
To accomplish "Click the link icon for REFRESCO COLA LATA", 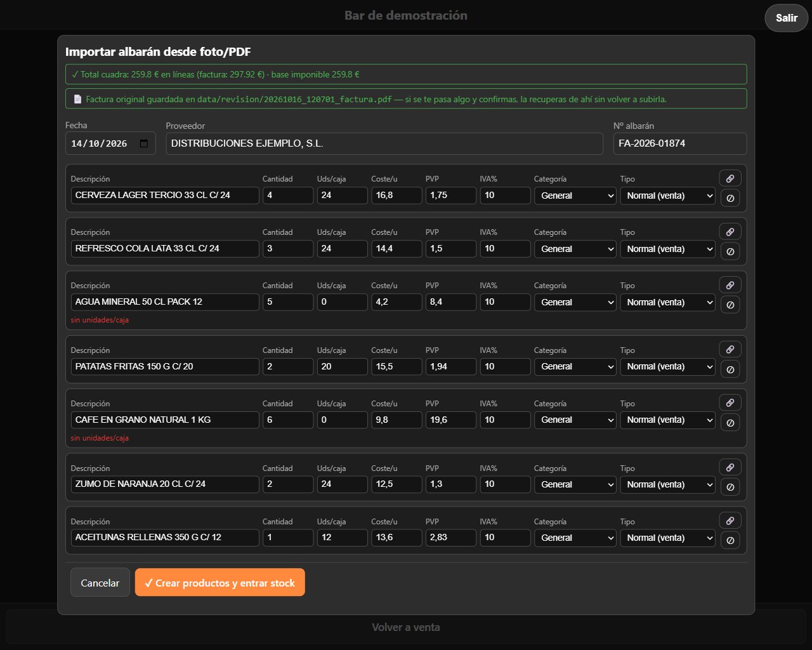I will click(x=730, y=232).
